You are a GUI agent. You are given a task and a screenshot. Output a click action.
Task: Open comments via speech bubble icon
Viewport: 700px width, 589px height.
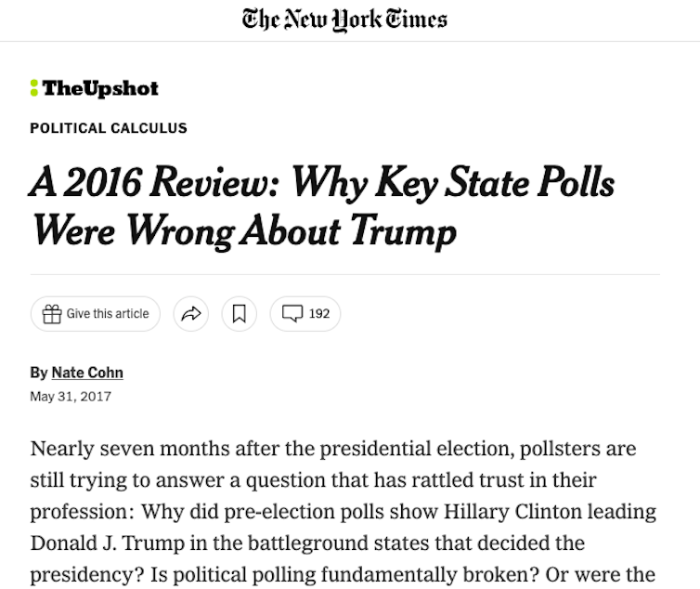(292, 314)
